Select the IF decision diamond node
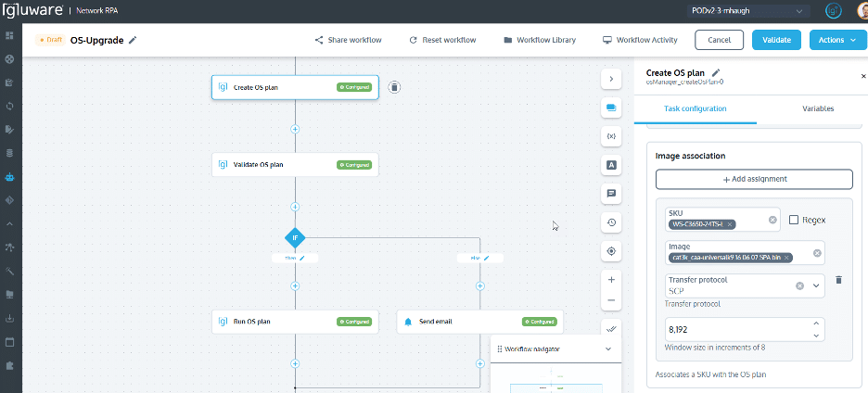Viewport: 868px width, 393px height. tap(295, 237)
